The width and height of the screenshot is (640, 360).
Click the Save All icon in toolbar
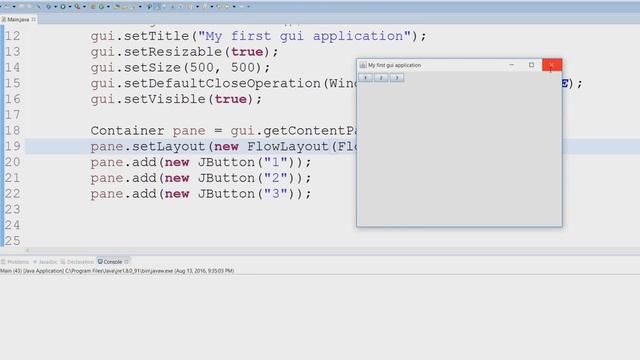pyautogui.click(x=29, y=7)
